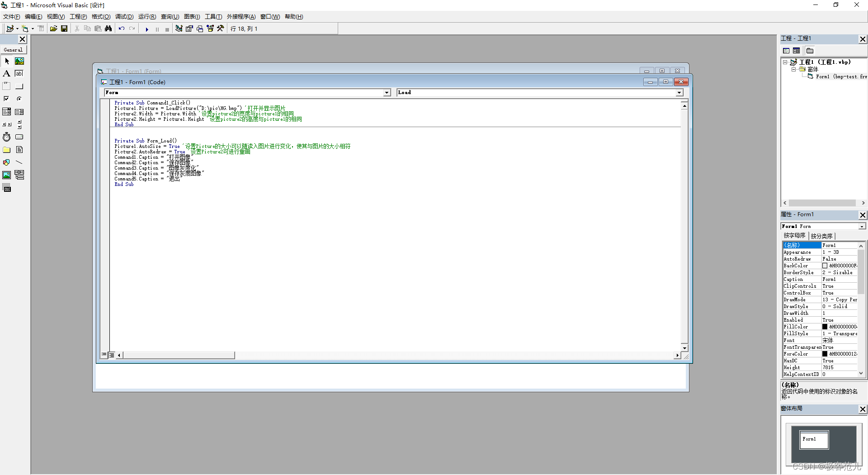Click View Code in Project Explorer

[x=786, y=51]
